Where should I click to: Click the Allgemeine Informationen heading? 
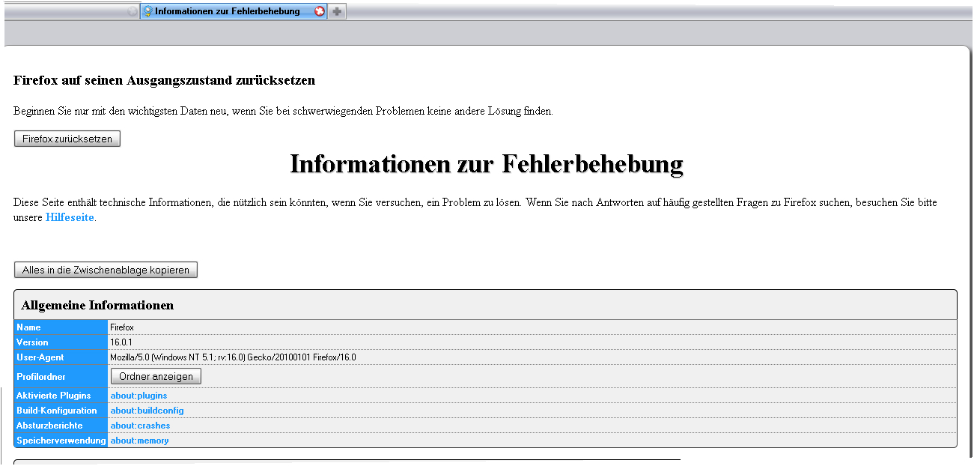(x=97, y=305)
